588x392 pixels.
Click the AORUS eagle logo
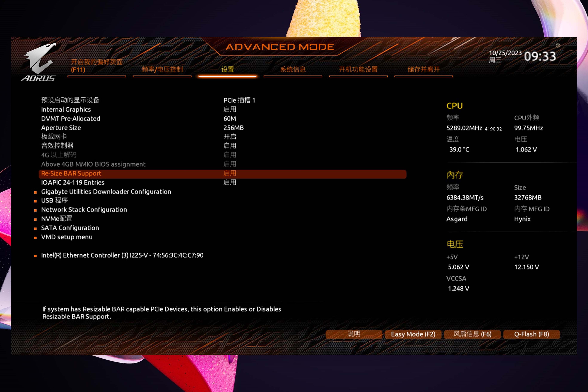tap(39, 62)
